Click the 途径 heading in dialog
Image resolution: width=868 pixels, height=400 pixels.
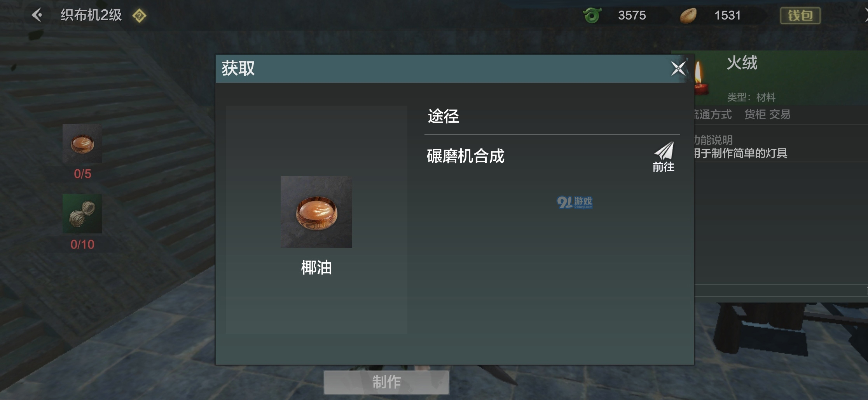coord(443,116)
